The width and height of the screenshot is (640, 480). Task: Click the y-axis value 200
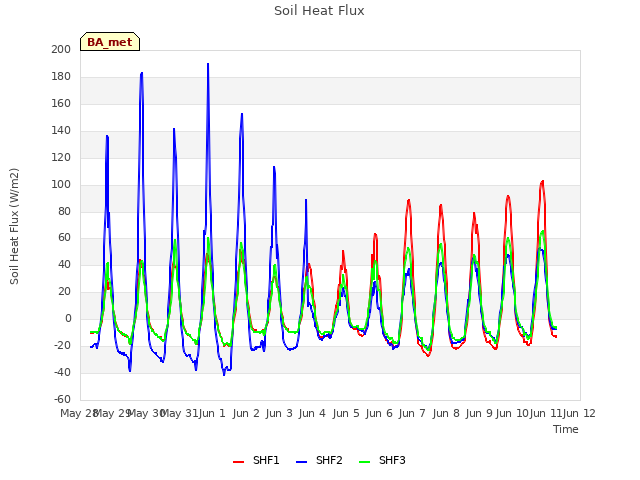tap(61, 49)
